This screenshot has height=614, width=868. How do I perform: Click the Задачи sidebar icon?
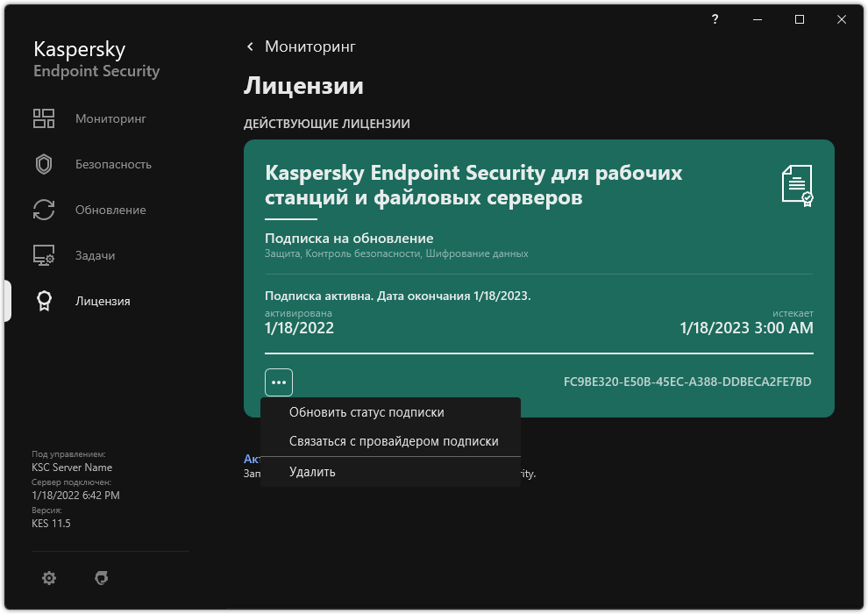pos(43,255)
